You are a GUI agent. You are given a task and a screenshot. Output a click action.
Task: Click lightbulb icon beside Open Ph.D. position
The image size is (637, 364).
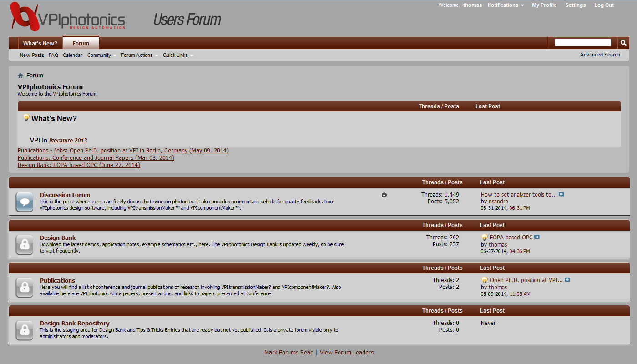click(485, 280)
